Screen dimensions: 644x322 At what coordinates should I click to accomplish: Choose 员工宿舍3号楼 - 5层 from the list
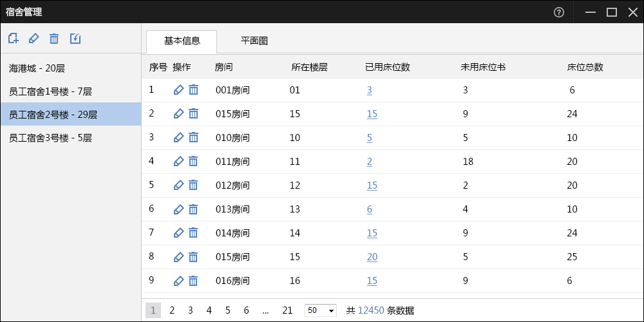50,137
